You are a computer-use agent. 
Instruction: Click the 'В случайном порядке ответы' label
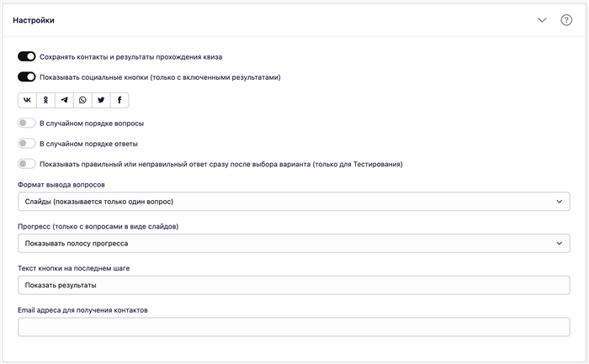tap(88, 144)
